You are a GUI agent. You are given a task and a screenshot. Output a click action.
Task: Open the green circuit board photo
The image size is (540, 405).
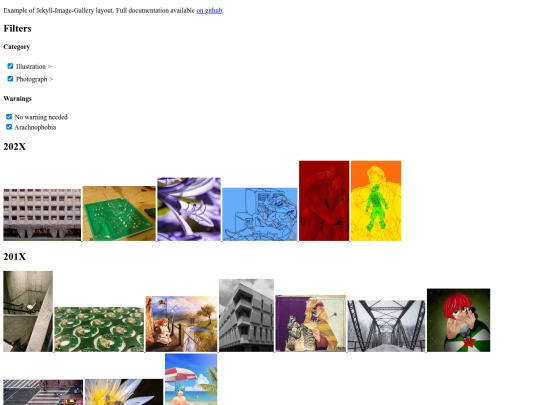pos(119,214)
